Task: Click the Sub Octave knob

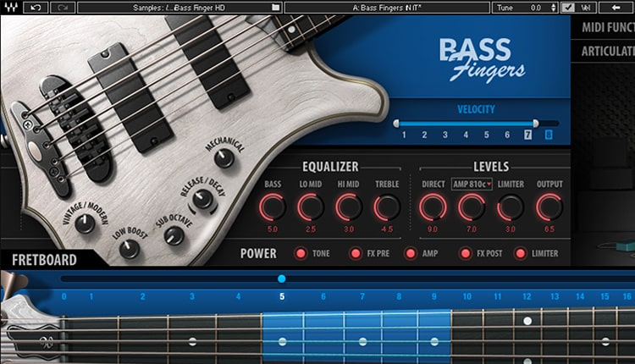Action: (174, 235)
